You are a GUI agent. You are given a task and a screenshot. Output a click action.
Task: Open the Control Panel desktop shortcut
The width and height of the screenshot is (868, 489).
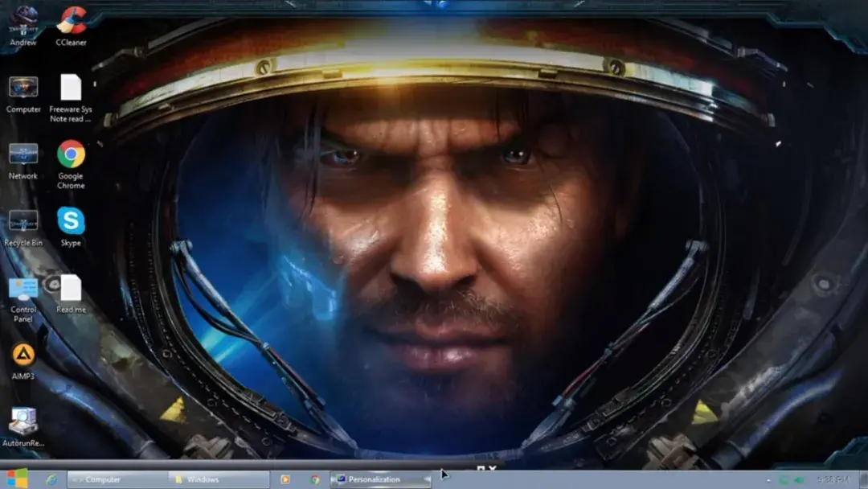23,300
